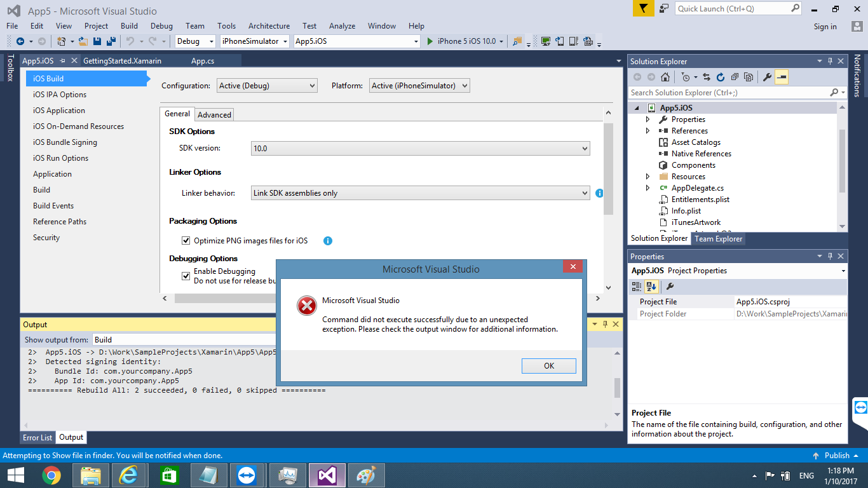Click the Solution Explorer Refresh icon
The height and width of the screenshot is (488, 868).
pyautogui.click(x=721, y=77)
